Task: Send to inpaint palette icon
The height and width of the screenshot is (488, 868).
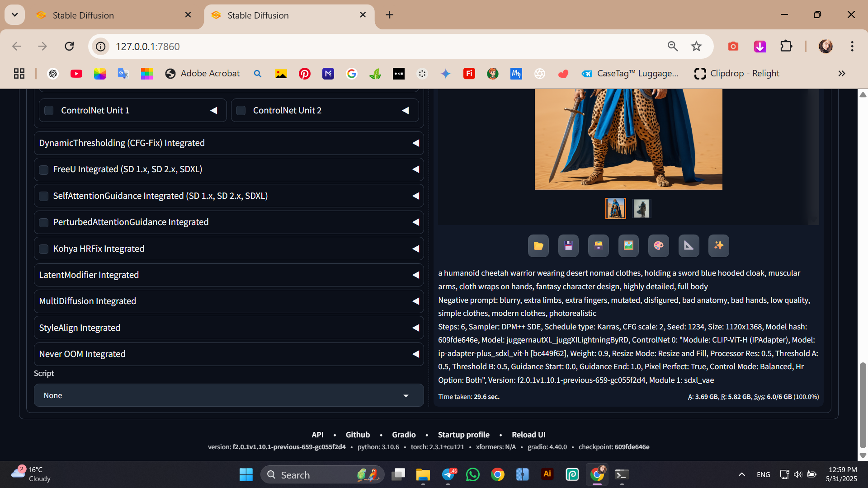Action: click(x=658, y=246)
